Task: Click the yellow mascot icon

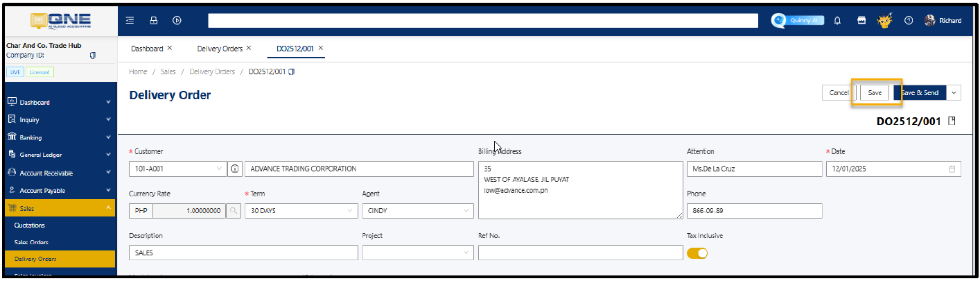Action: (884, 20)
